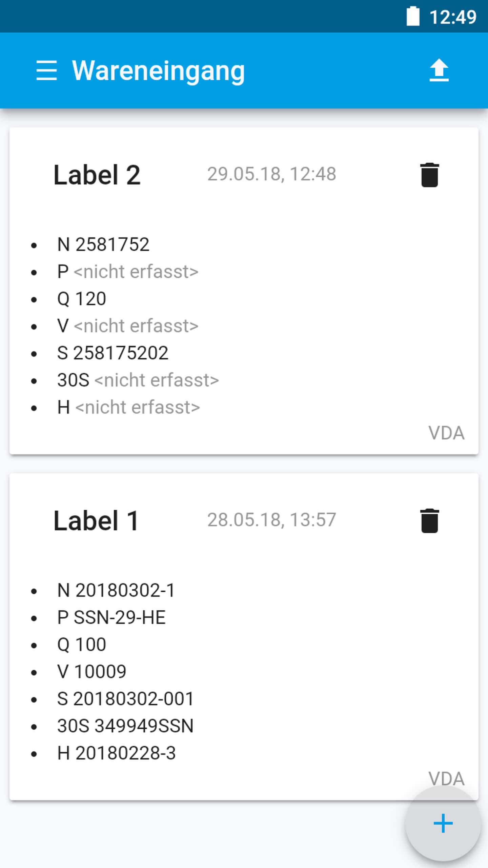Image resolution: width=488 pixels, height=868 pixels.
Task: Delete Label 1 with trash icon
Action: (429, 521)
